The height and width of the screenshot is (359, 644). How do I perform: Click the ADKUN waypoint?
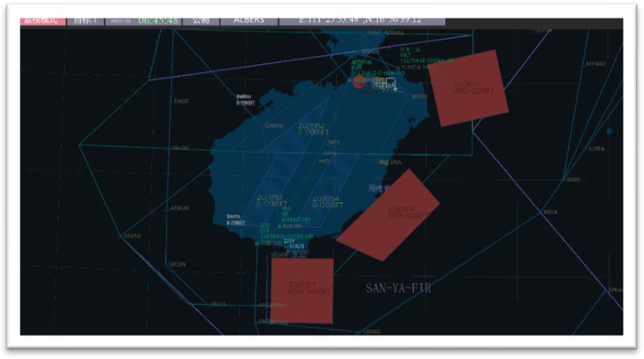(180, 208)
